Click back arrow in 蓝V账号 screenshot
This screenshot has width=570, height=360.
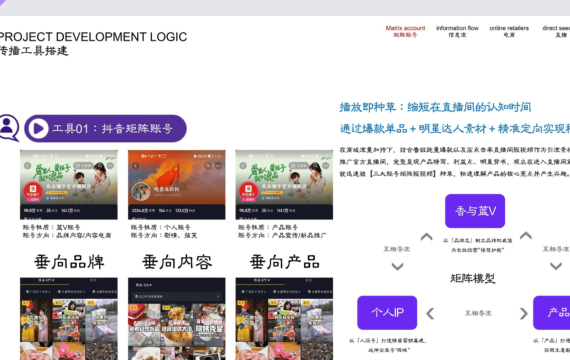coord(28,166)
